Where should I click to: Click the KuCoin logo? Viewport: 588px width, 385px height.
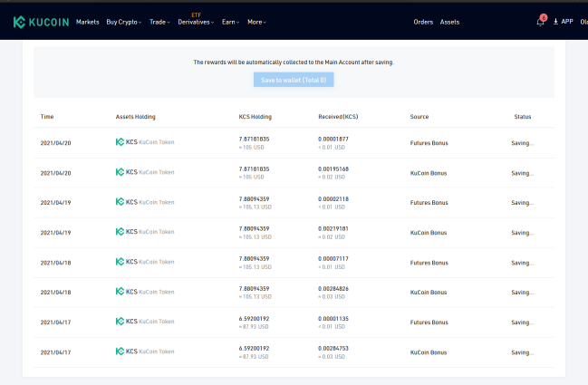click(x=41, y=22)
